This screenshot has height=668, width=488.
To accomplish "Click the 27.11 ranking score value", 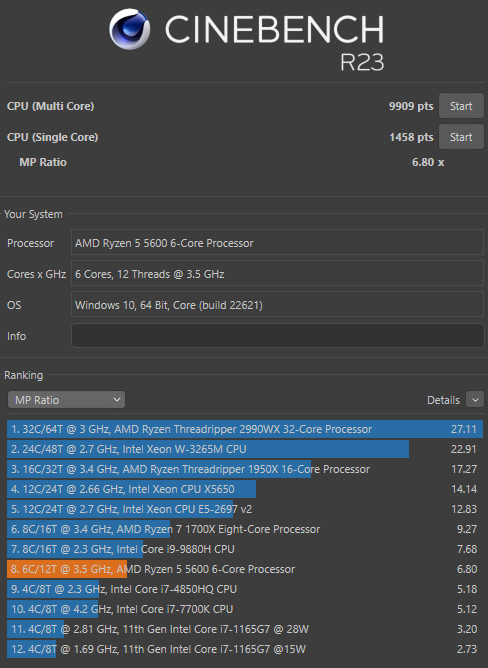I will pyautogui.click(x=464, y=429).
